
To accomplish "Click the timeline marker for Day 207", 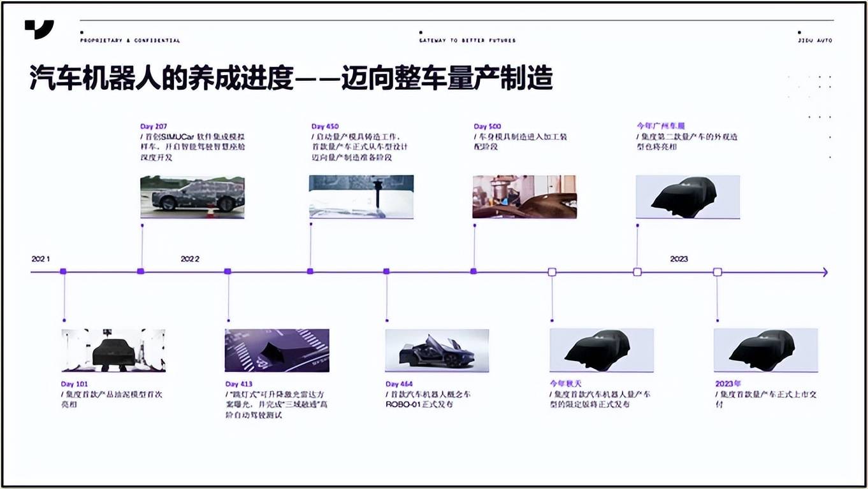I will coord(141,272).
